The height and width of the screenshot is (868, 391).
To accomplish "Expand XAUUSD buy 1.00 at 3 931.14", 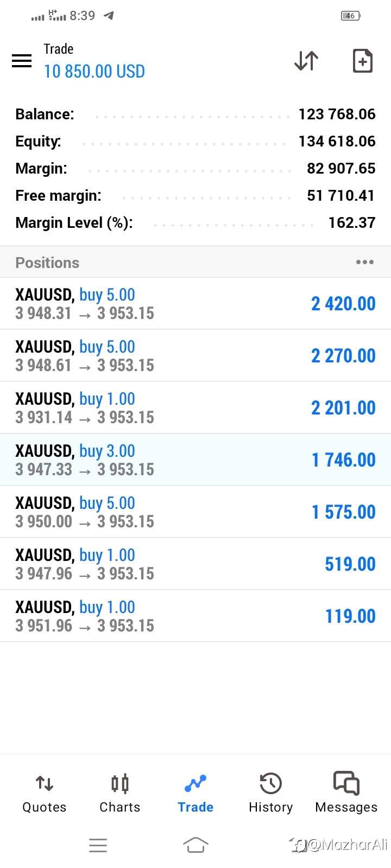I will pyautogui.click(x=195, y=408).
